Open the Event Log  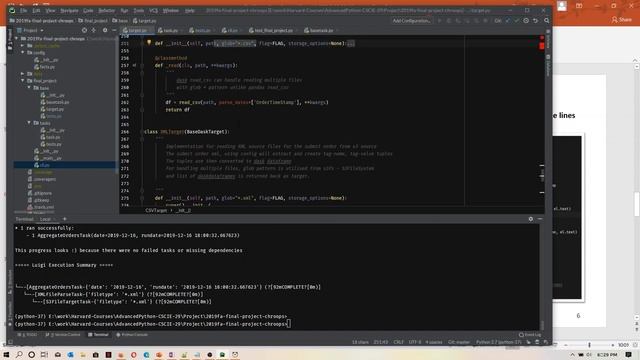[x=530, y=335]
